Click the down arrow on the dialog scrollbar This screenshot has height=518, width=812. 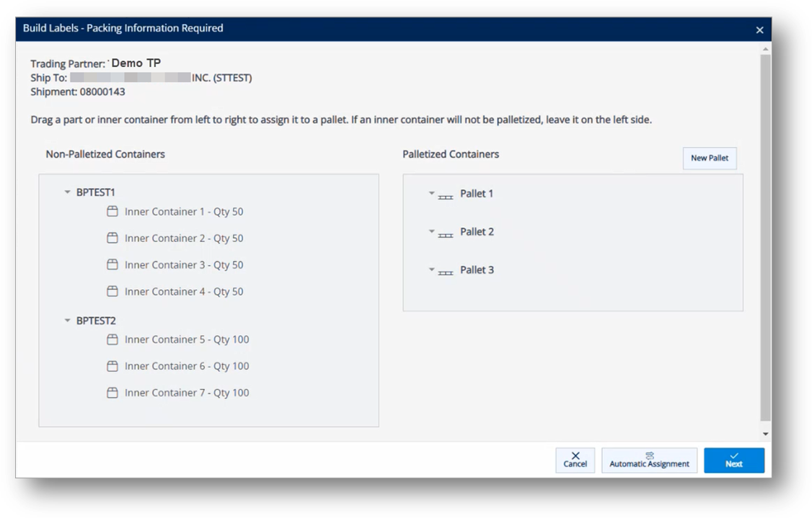[x=764, y=433]
